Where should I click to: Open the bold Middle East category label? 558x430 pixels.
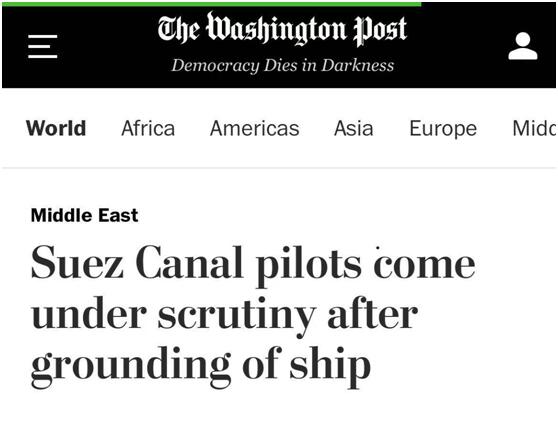click(84, 215)
